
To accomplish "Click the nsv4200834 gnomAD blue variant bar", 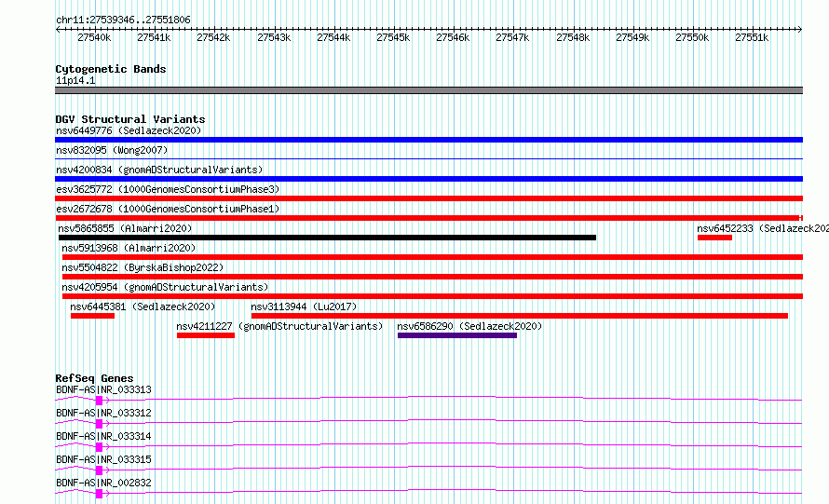I will 428,179.
